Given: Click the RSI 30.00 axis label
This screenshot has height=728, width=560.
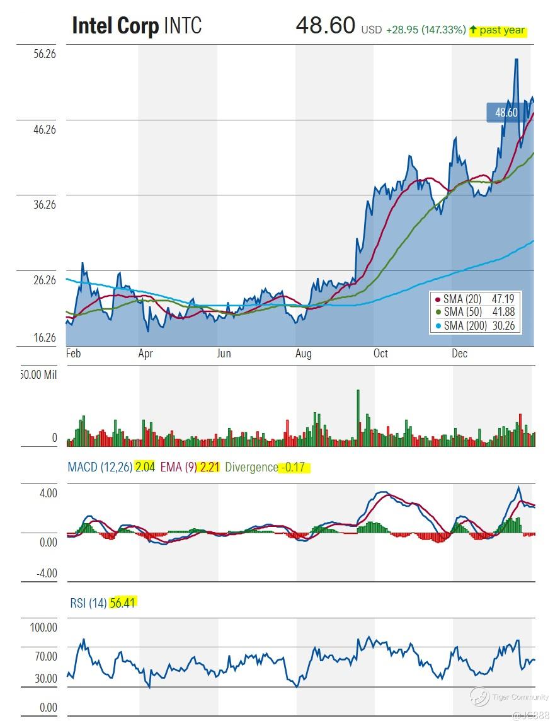Looking at the screenshot, I should click(46, 679).
